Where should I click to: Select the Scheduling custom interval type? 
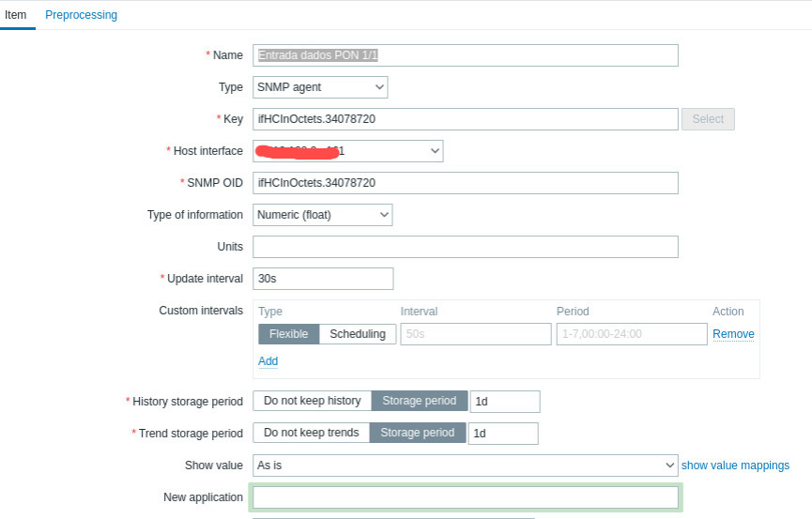[x=357, y=334]
